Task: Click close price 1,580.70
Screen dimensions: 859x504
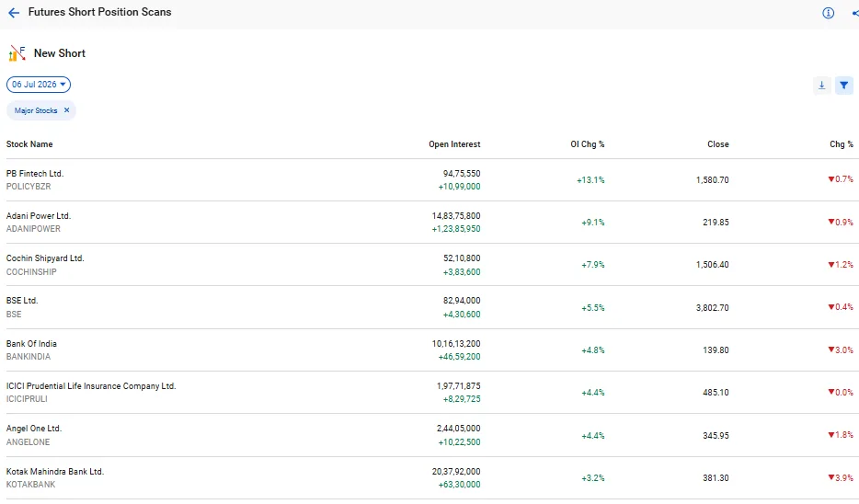Action: point(712,179)
